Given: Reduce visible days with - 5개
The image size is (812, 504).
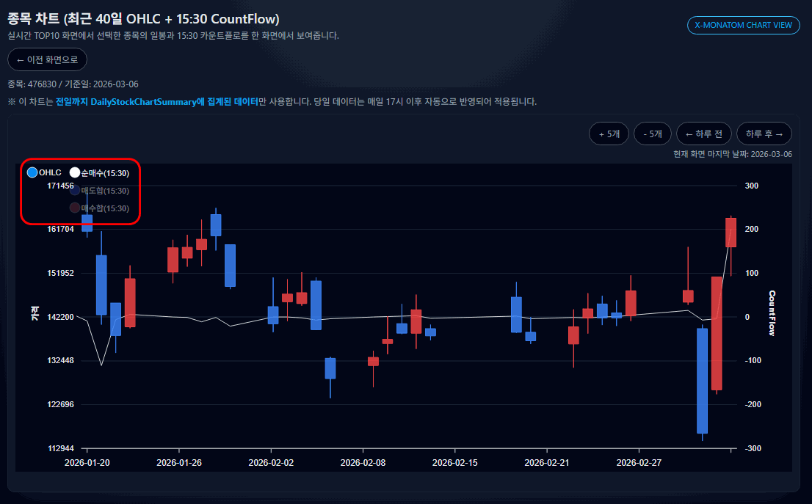Looking at the screenshot, I should tap(652, 134).
